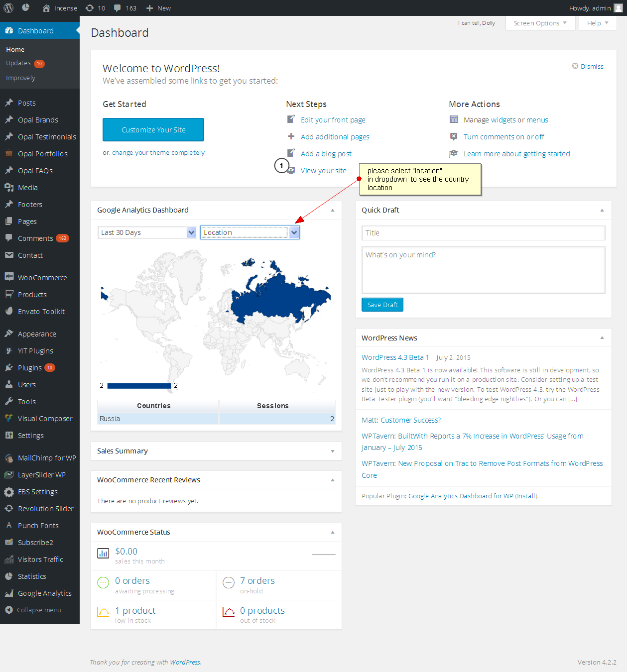Screen dimensions: 627x672
Task: Open the Visual Composer menu
Action: [40, 418]
